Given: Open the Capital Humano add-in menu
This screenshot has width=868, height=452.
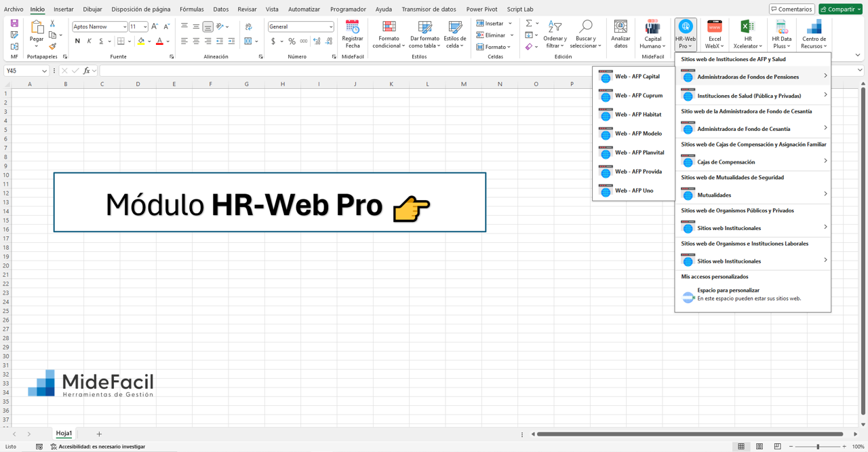Looking at the screenshot, I should 652,34.
